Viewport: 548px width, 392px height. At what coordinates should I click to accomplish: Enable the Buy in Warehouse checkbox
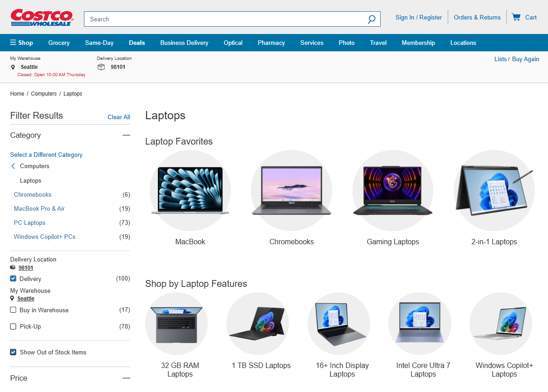point(13,310)
